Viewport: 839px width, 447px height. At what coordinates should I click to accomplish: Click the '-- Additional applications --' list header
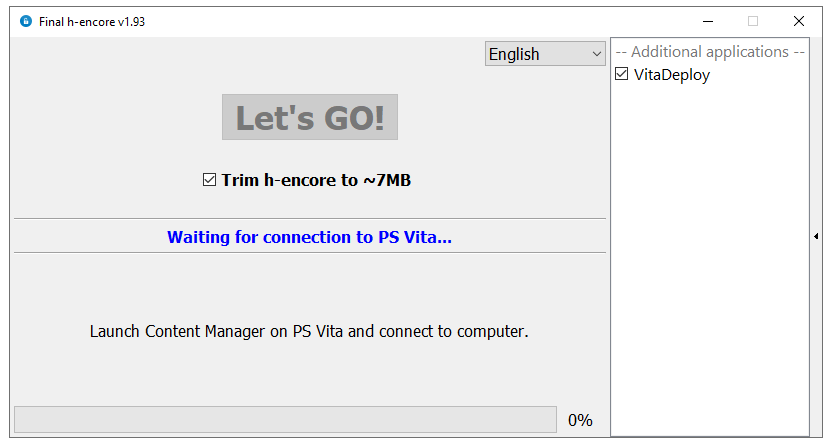710,52
